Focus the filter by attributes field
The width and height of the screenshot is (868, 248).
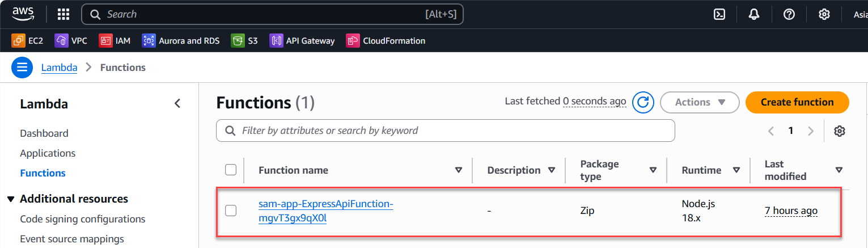click(x=446, y=131)
